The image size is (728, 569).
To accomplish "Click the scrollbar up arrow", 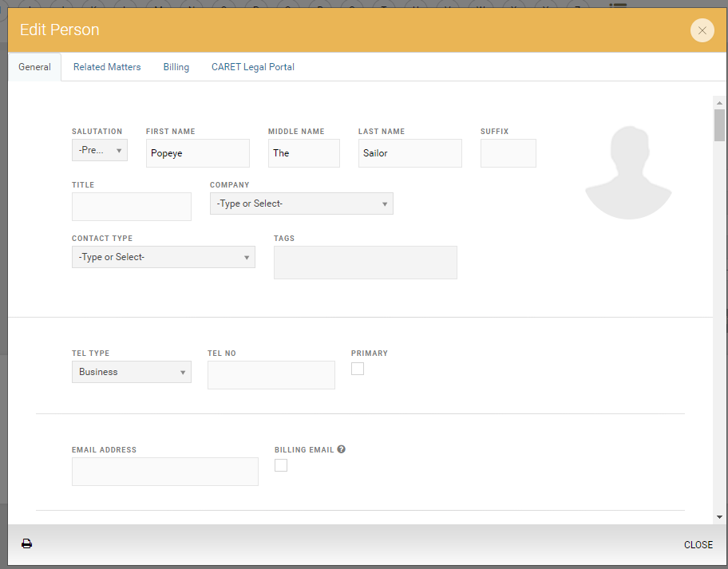I will 719,103.
